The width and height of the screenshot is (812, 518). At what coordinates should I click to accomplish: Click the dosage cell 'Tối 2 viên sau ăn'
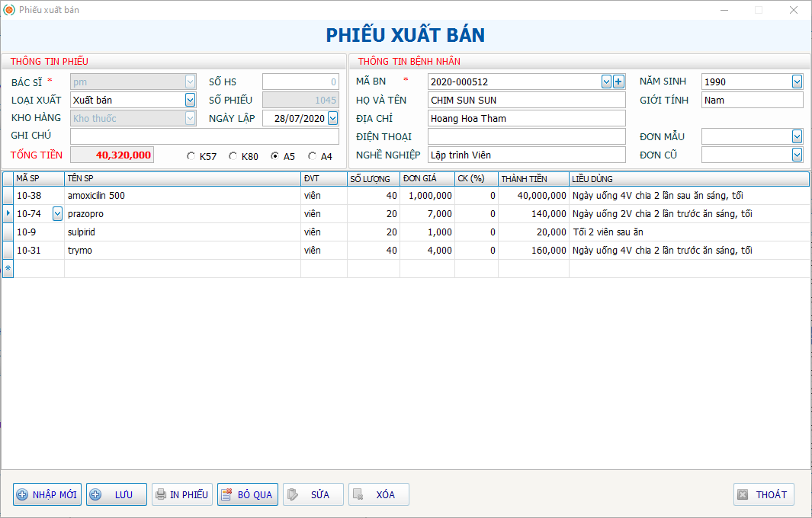688,232
